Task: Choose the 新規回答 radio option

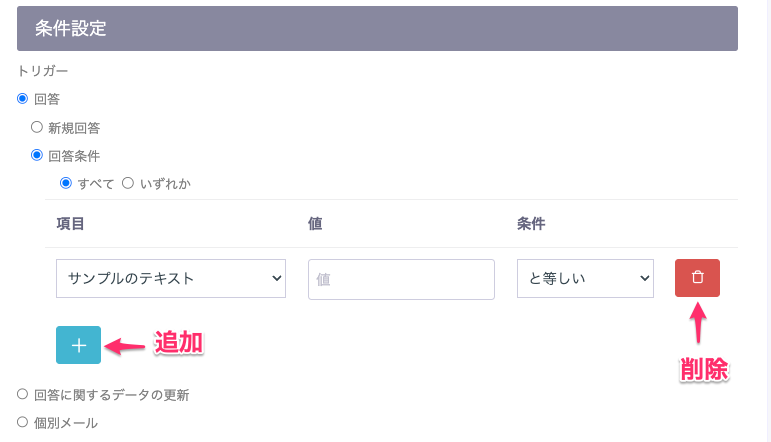Action: click(37, 127)
